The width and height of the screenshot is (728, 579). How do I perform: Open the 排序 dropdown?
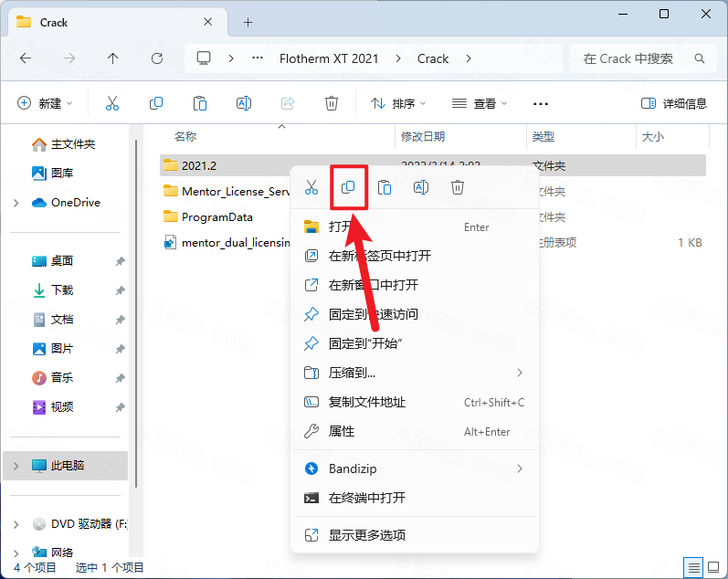(398, 103)
